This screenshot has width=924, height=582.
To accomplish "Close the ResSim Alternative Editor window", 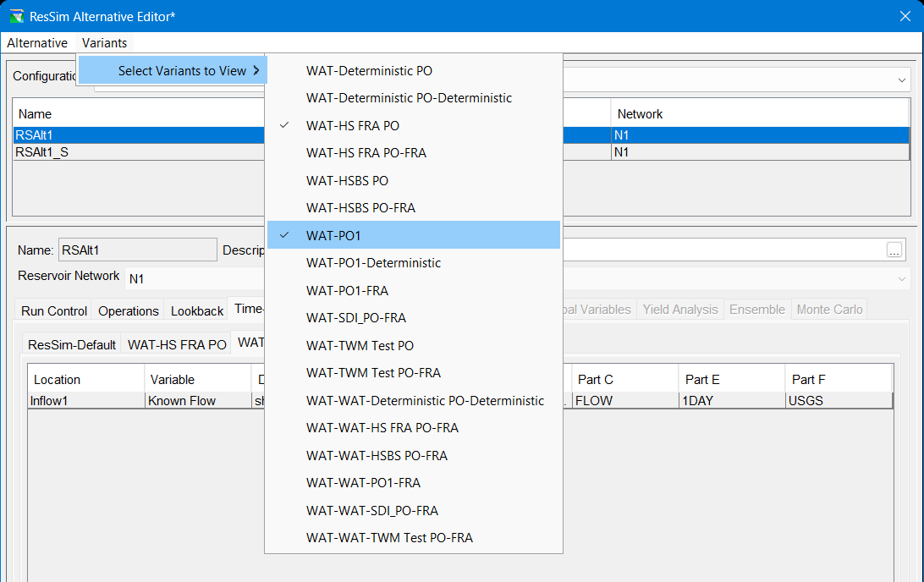I will click(x=905, y=16).
